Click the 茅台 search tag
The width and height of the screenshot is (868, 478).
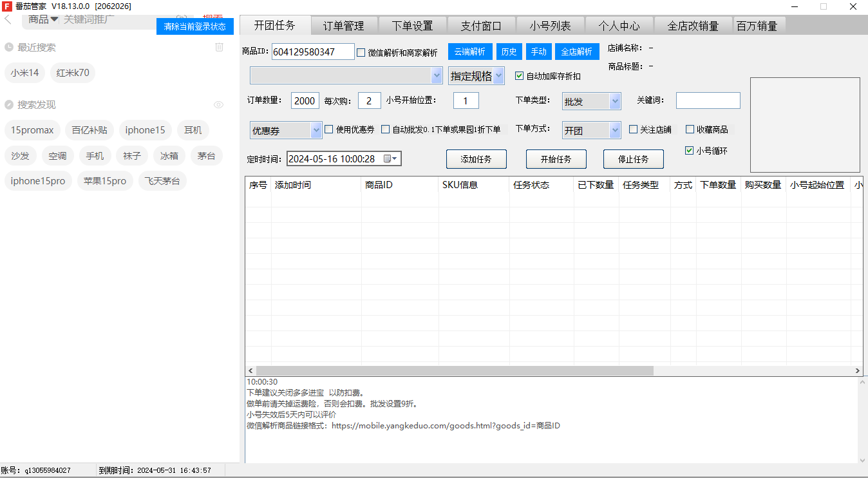pos(207,155)
